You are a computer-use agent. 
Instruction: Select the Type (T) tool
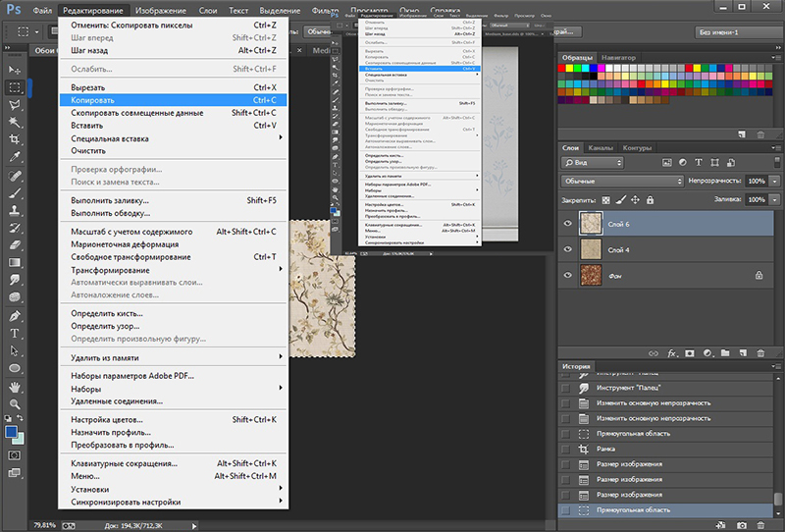coord(15,334)
